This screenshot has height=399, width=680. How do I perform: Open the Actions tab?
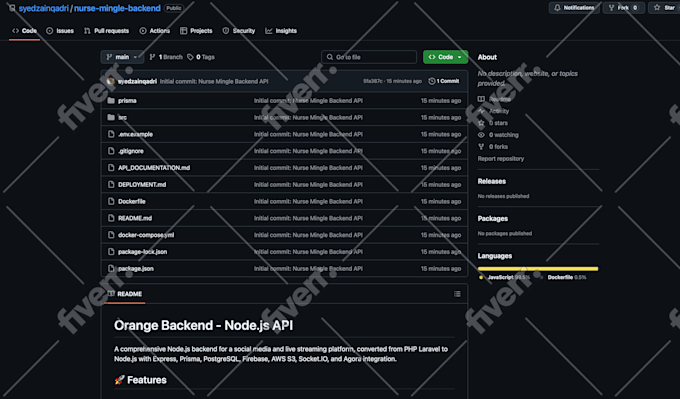pyautogui.click(x=154, y=31)
